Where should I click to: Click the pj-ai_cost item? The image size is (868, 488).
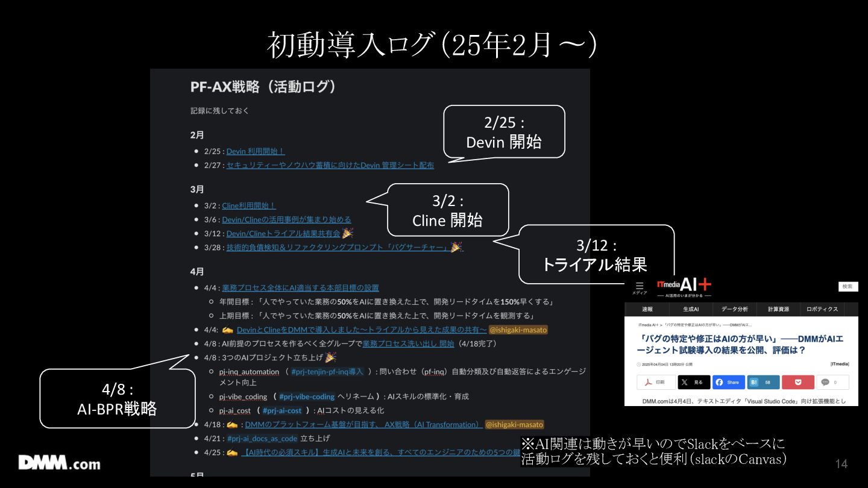(235, 411)
